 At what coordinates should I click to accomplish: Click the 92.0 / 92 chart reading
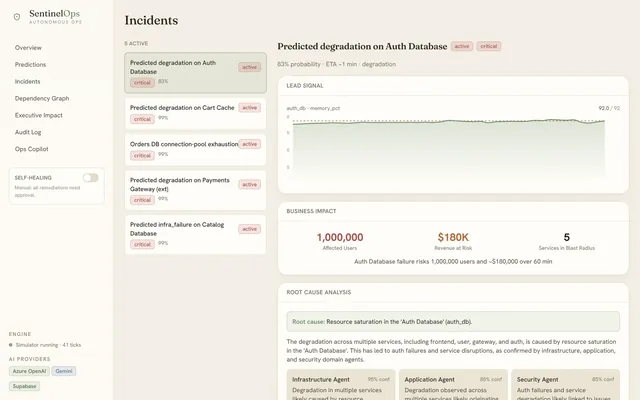pos(609,108)
